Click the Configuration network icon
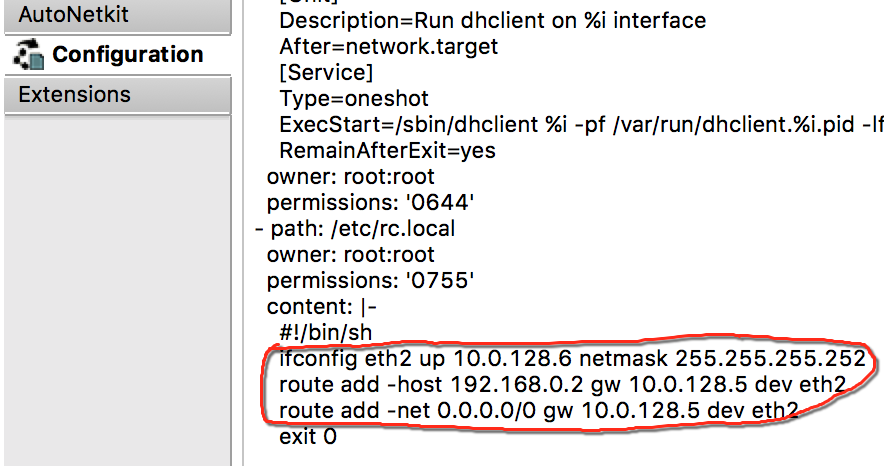The image size is (884, 466). pyautogui.click(x=28, y=55)
